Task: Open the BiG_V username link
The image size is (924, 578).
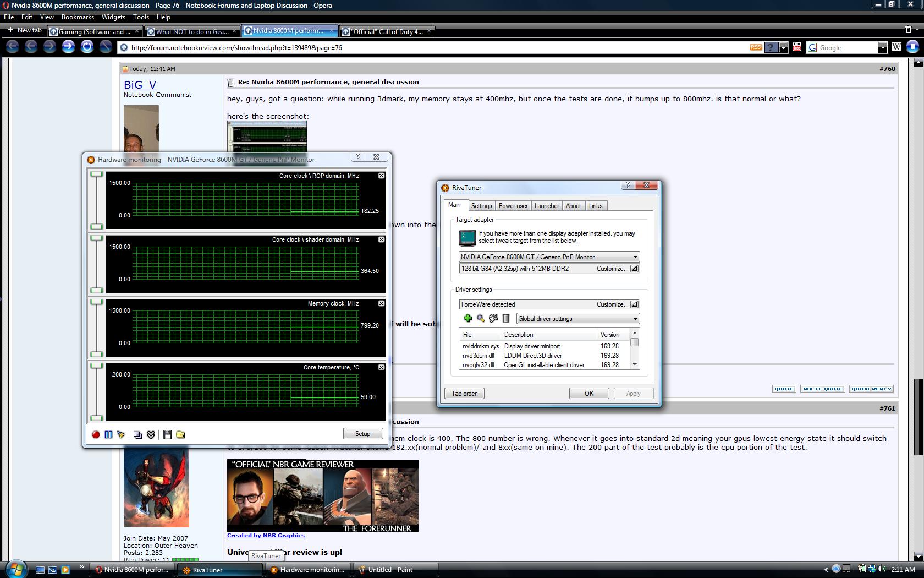Action: (140, 85)
